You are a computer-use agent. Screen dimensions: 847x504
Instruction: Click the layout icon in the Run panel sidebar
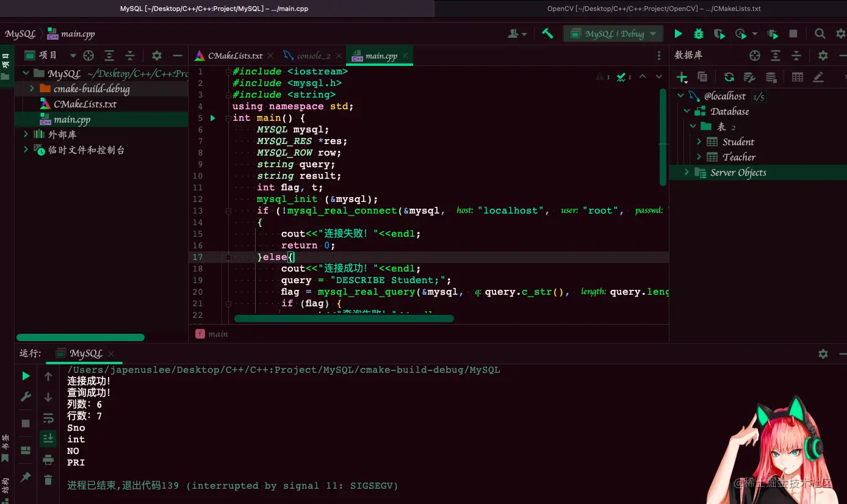coord(26,451)
